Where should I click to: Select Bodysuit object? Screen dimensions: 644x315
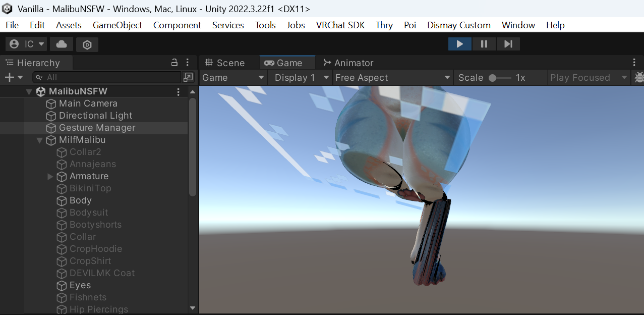tap(89, 213)
